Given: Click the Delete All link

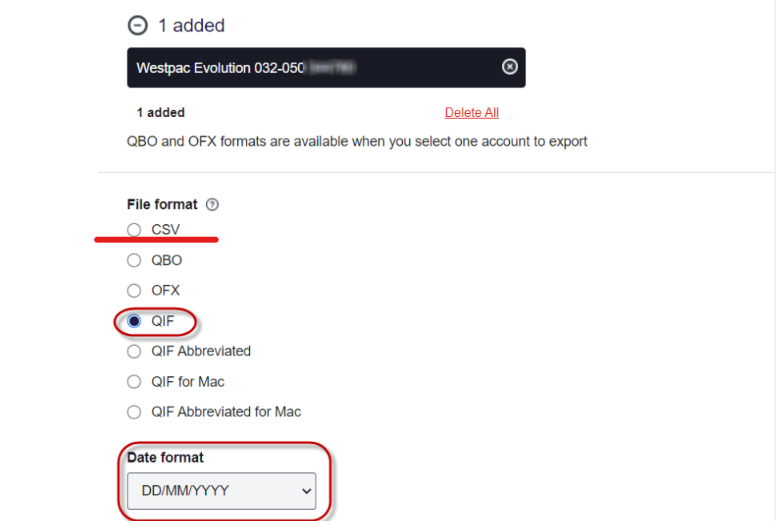Looking at the screenshot, I should pos(472,113).
